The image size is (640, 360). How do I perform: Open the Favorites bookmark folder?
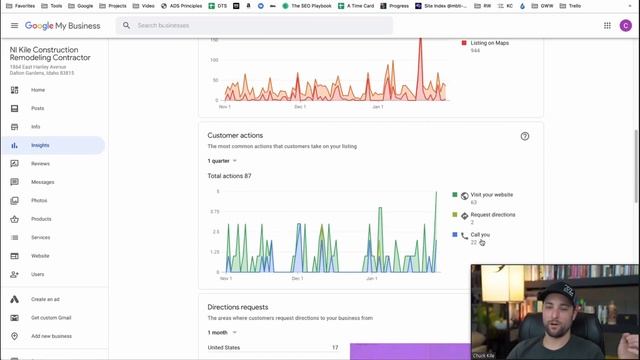(20, 6)
